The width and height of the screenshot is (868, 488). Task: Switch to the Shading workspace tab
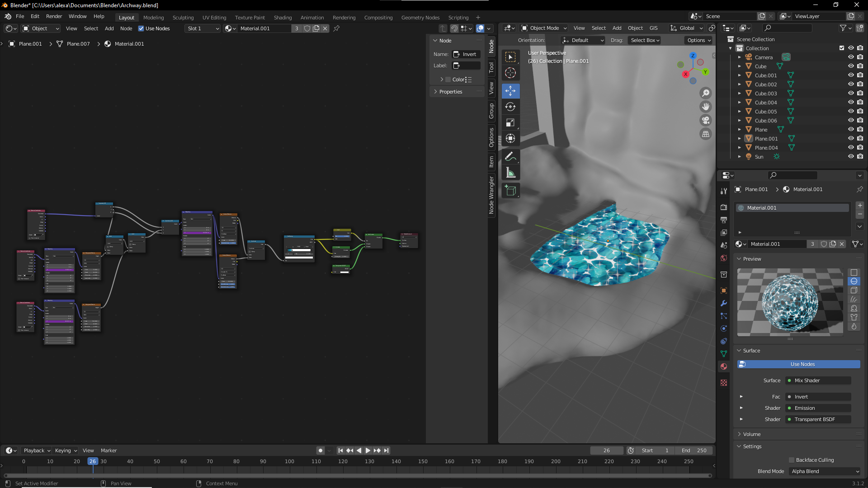[x=283, y=18]
